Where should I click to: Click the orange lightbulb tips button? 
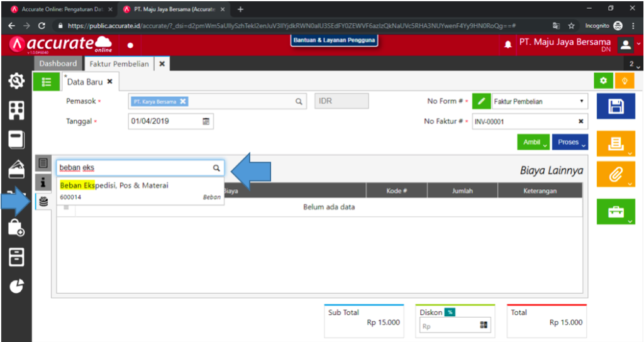point(625,81)
